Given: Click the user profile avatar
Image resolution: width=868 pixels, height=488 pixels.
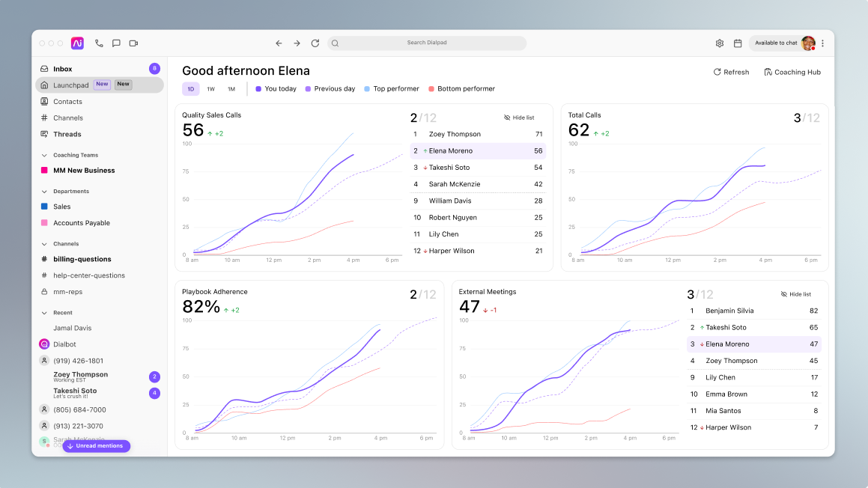Looking at the screenshot, I should click(808, 43).
